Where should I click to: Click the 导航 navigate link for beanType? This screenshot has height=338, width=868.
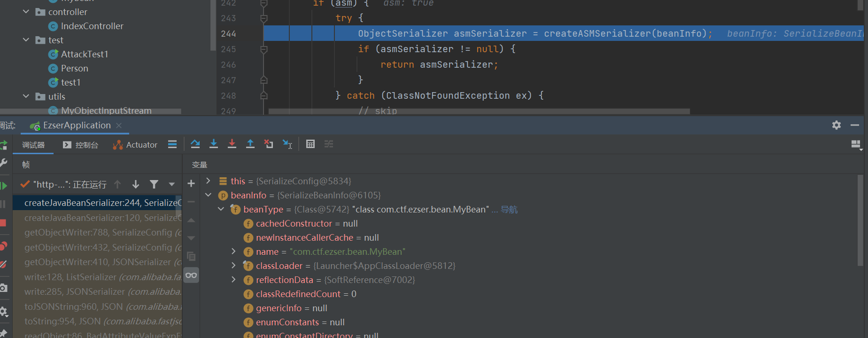509,210
